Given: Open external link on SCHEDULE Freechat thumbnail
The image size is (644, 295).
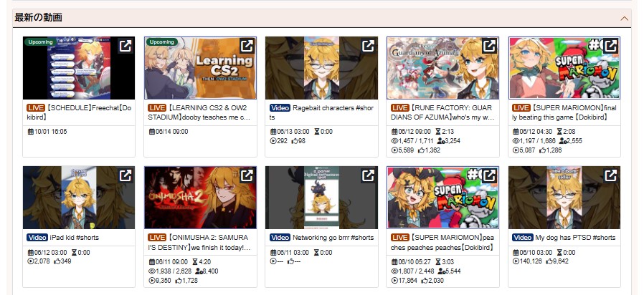Looking at the screenshot, I should [x=126, y=46].
